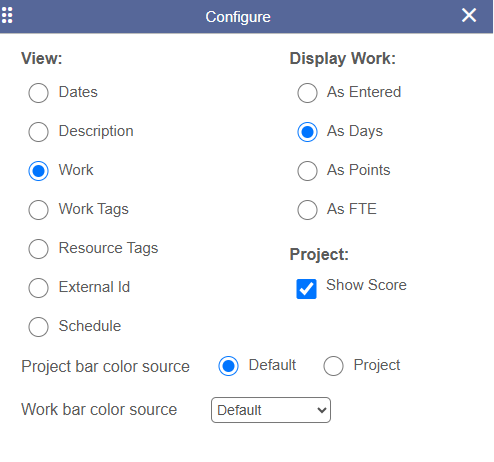Click the Show Score label text
Image resolution: width=494 pixels, height=462 pixels.
366,285
